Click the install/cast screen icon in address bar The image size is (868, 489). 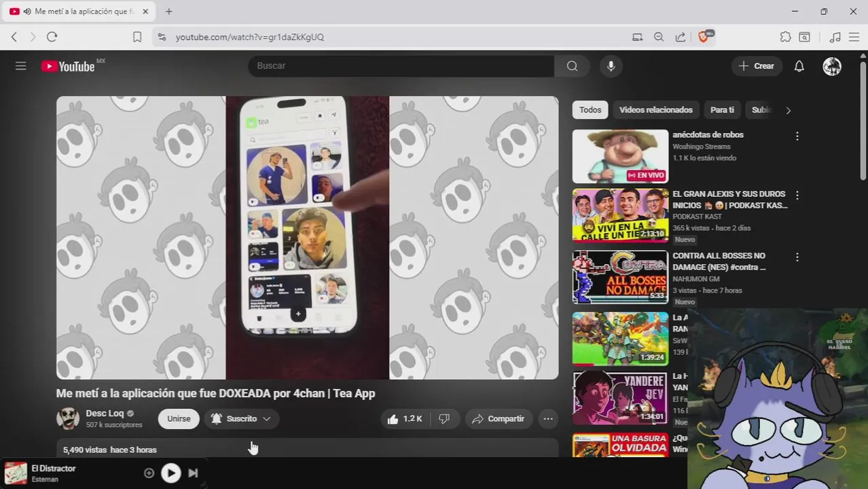[637, 37]
